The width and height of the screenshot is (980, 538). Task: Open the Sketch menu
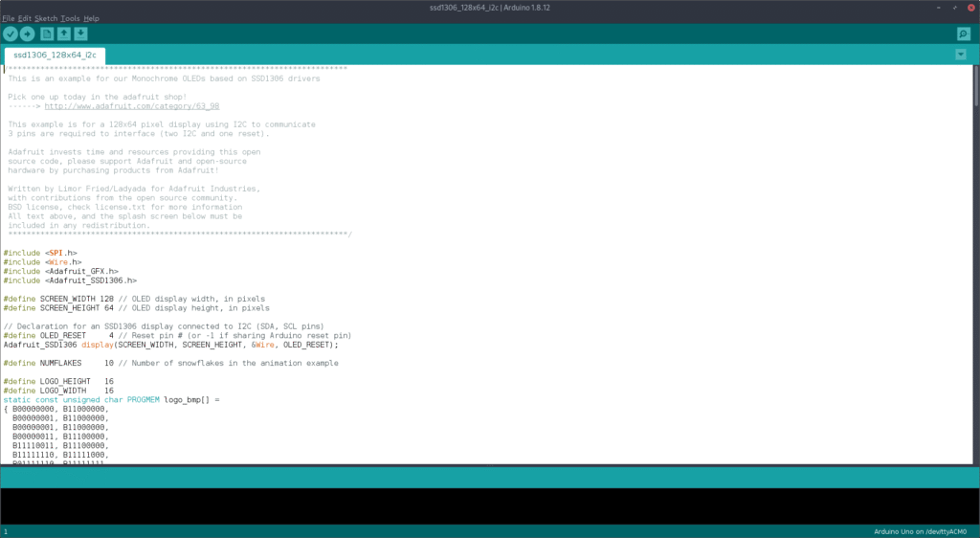(x=46, y=18)
